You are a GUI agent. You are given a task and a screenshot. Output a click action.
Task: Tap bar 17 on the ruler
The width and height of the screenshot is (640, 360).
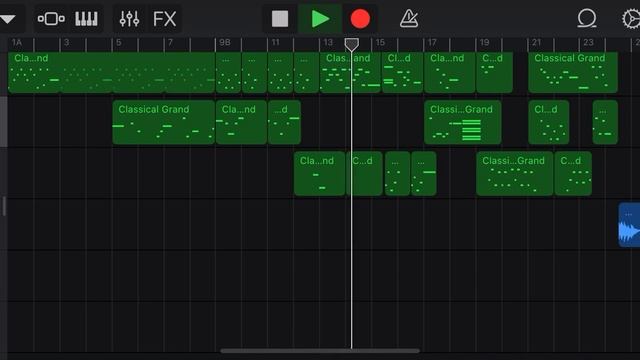click(432, 42)
